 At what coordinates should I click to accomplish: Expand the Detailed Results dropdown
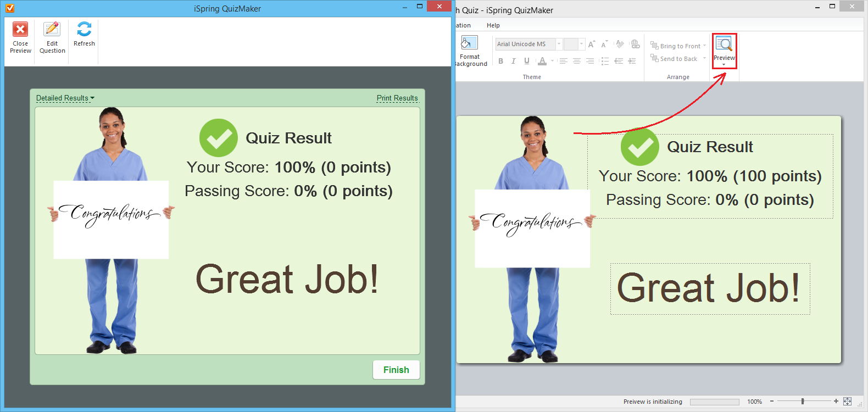click(65, 98)
